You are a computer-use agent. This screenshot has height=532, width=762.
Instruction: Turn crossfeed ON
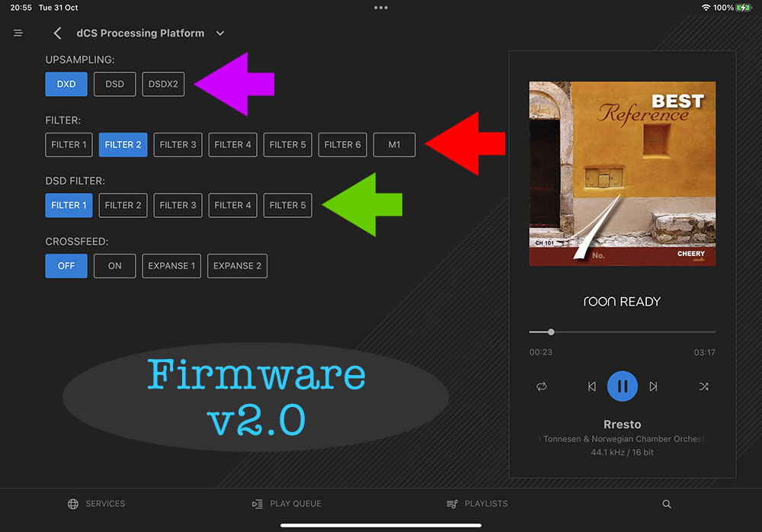pyautogui.click(x=115, y=266)
